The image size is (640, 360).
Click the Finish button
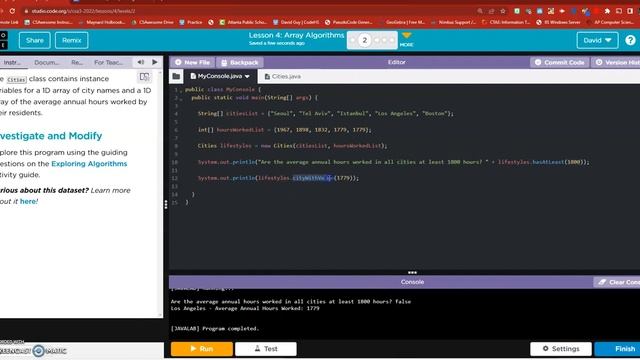618,349
